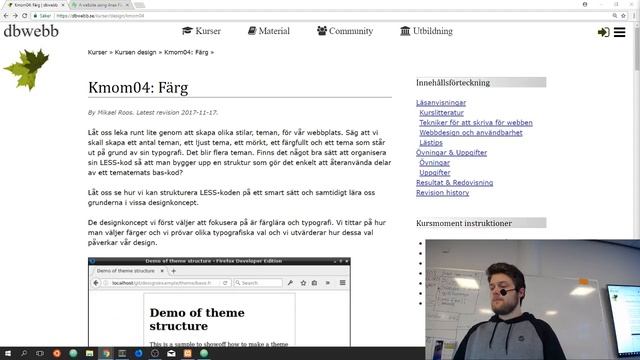Click the page vertical scrollbar thumb
Image resolution: width=640 pixels, height=360 pixels.
tap(637, 48)
